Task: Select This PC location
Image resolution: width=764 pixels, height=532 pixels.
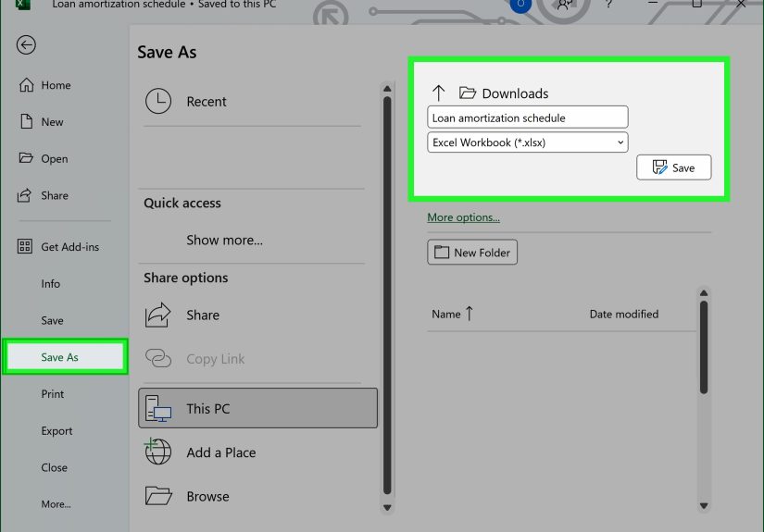Action: pos(257,408)
